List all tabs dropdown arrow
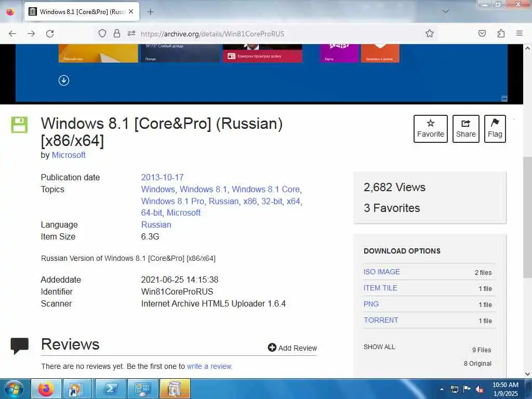This screenshot has height=399, width=532. pyautogui.click(x=446, y=11)
